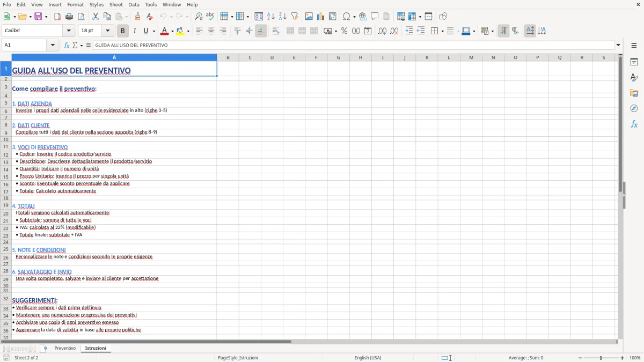Open the border style dropdown
Viewport: 644px width, 362px height.
pyautogui.click(x=458, y=31)
